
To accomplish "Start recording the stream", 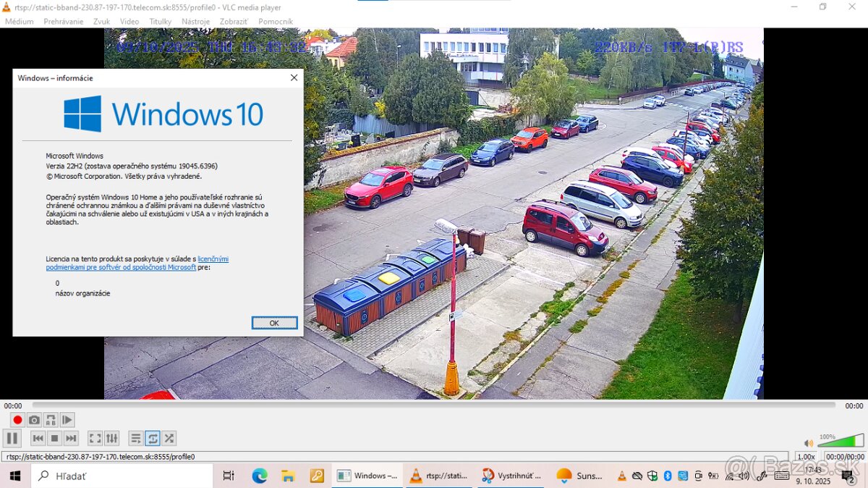I will 17,419.
